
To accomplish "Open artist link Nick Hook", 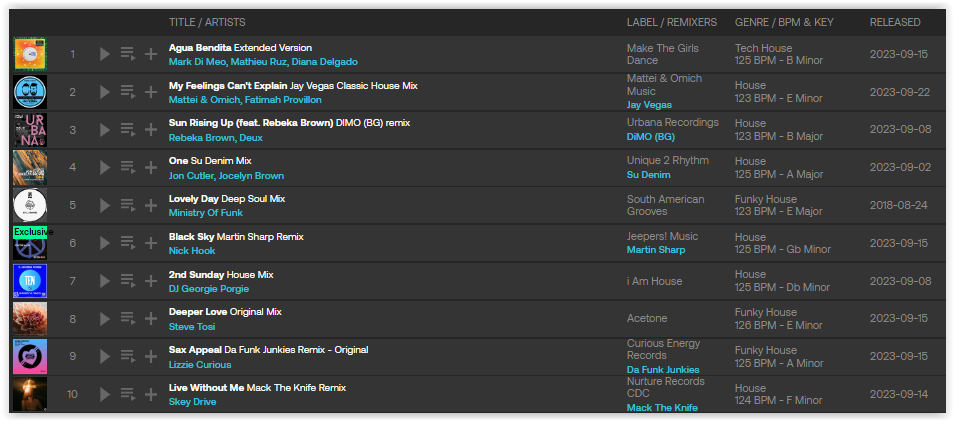I will (192, 251).
